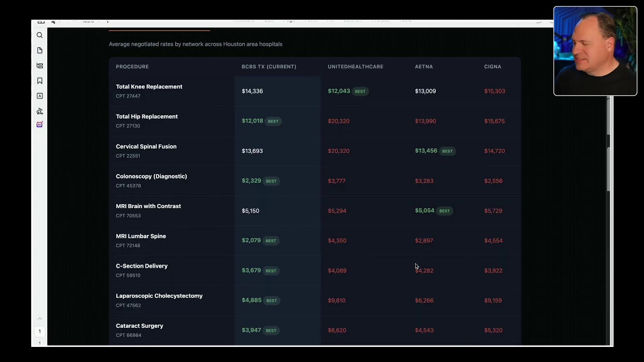This screenshot has height=362, width=644.
Task: Click the $6,266 Aetna cholecystectomy rate
Action: click(x=424, y=301)
